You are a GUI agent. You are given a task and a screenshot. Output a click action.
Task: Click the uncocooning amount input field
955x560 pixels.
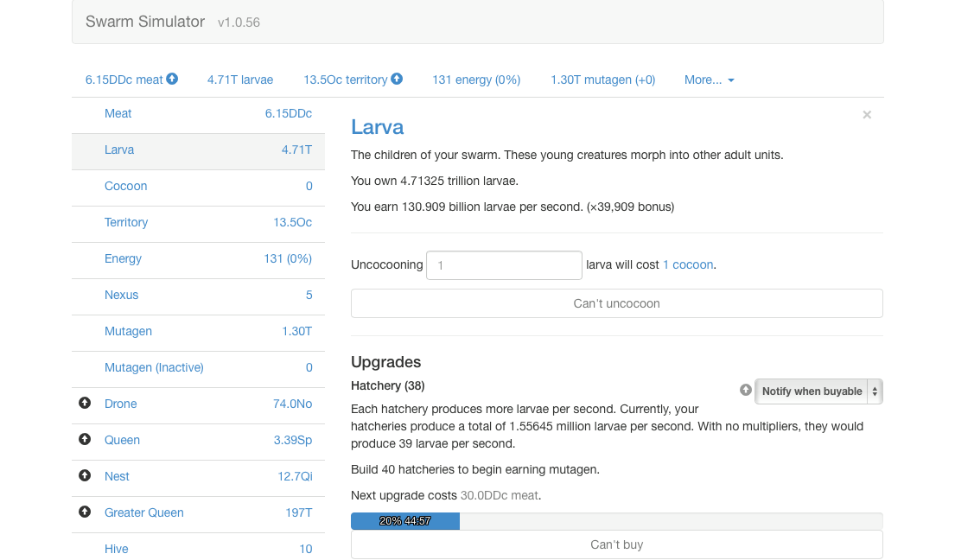pos(504,265)
